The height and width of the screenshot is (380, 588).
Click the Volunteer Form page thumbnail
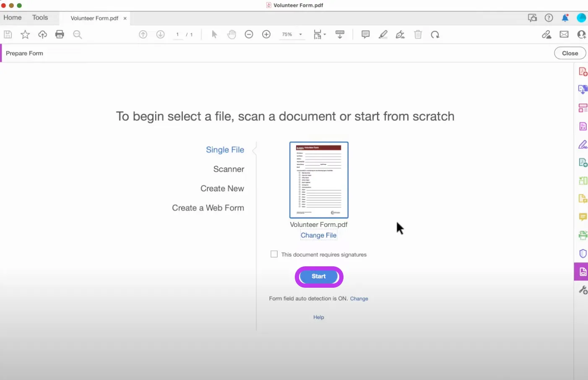(319, 180)
